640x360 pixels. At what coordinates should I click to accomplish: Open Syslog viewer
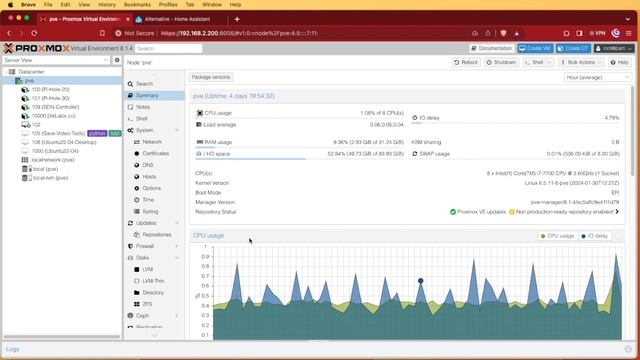(x=150, y=211)
